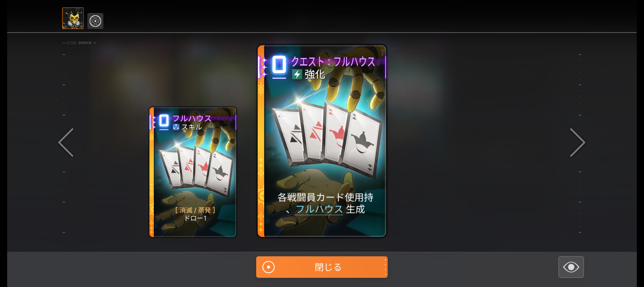This screenshot has width=644, height=287.
Task: Tap the ドロー1 effect text
Action: (x=195, y=218)
